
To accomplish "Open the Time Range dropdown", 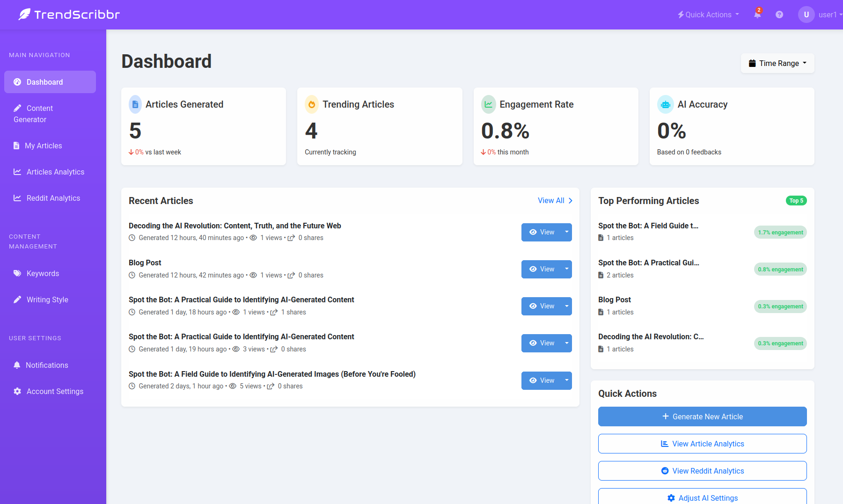I will click(777, 63).
